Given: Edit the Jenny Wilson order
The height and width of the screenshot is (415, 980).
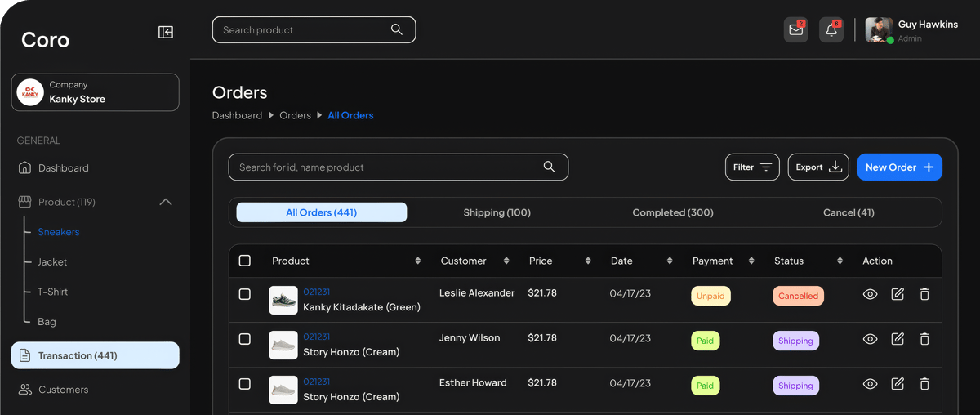Looking at the screenshot, I should pos(898,339).
